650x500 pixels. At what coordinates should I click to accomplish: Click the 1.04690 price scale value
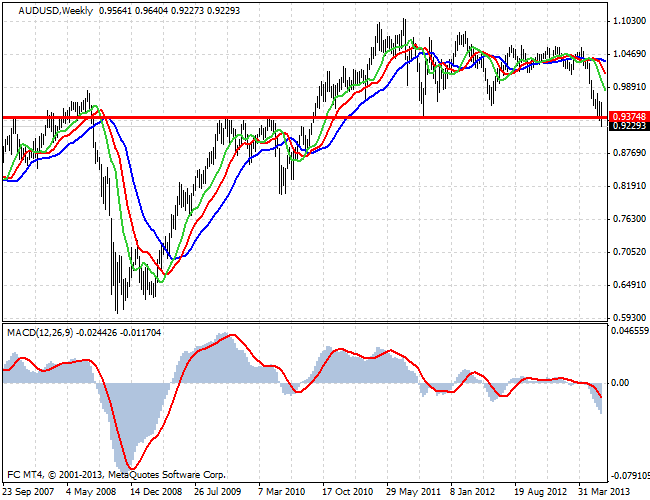(629, 54)
